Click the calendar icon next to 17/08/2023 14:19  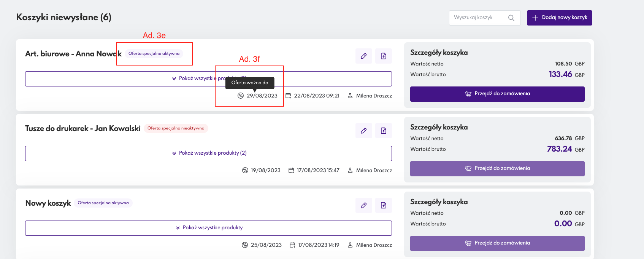[292, 245]
